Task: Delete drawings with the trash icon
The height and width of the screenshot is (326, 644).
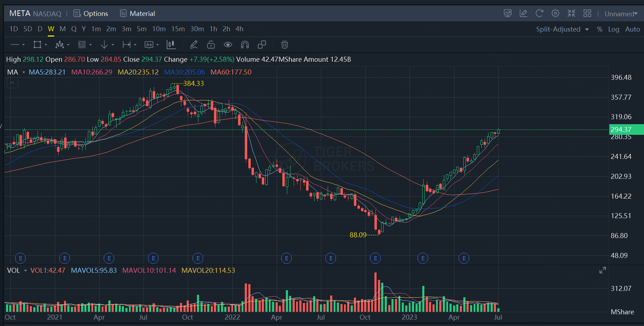Action: coord(284,45)
